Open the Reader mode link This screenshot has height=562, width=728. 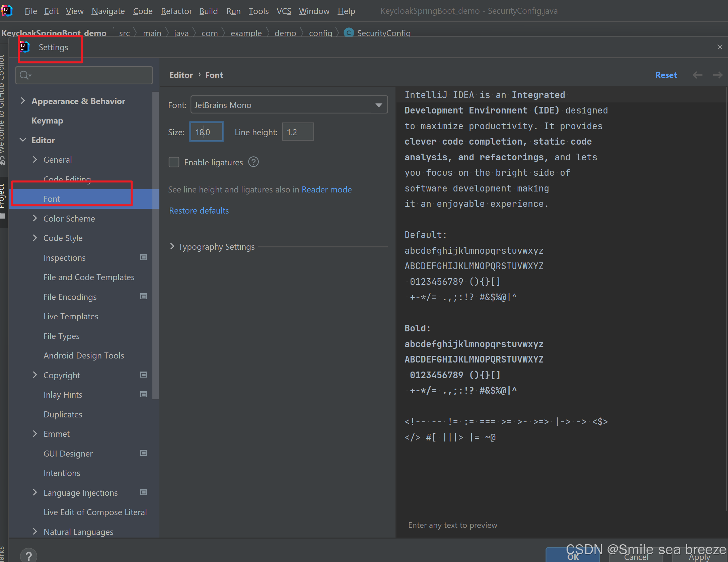(326, 189)
